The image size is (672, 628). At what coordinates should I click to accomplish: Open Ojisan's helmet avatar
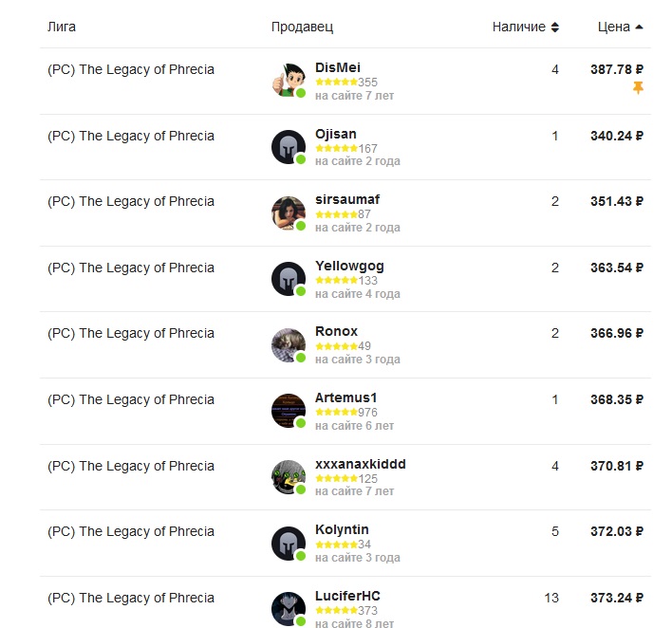pos(289,147)
